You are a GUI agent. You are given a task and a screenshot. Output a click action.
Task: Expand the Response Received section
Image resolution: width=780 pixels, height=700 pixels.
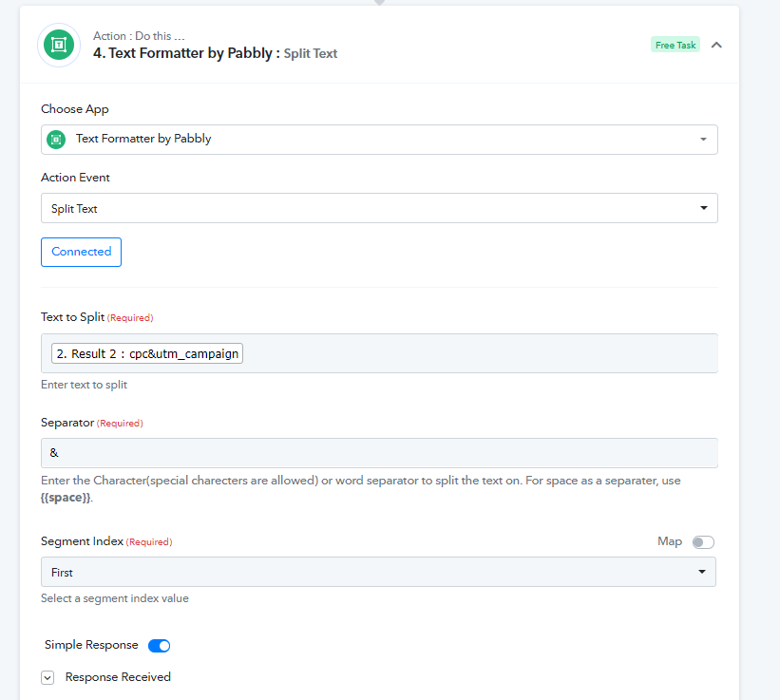(x=48, y=677)
